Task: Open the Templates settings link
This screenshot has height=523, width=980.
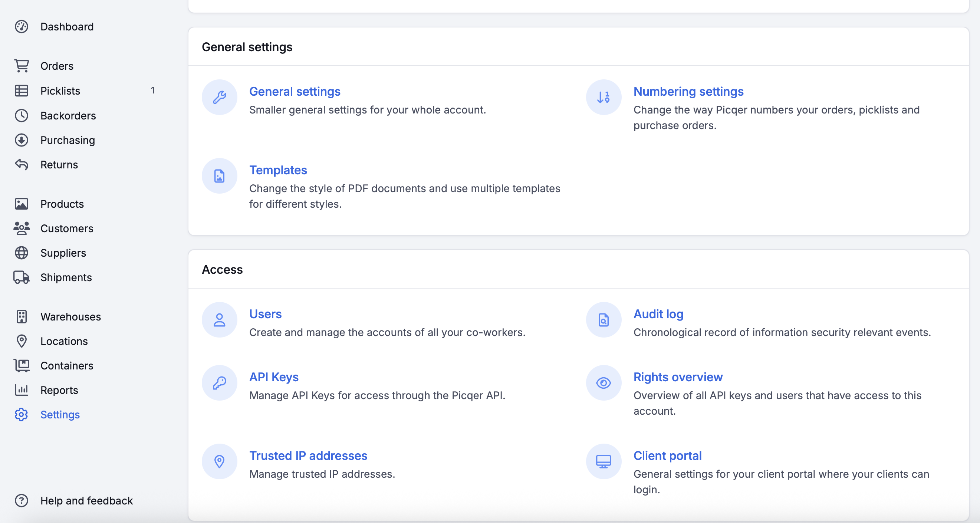Action: tap(278, 170)
